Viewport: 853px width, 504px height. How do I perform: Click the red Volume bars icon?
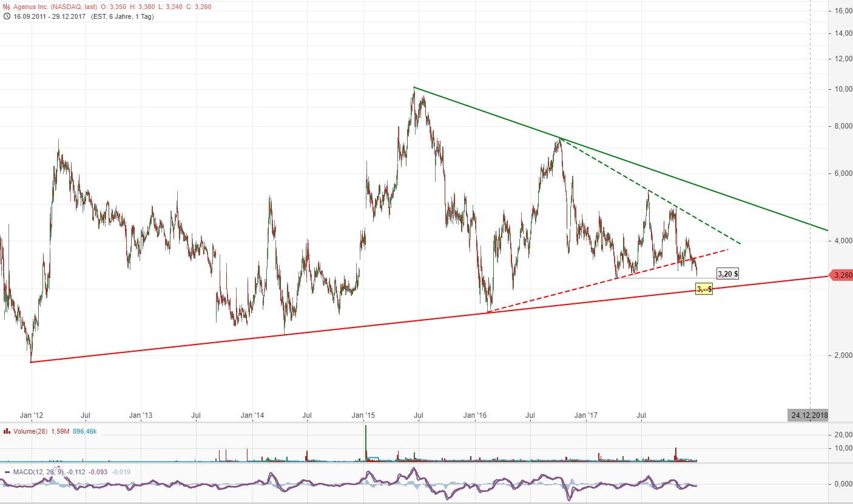tap(6, 431)
